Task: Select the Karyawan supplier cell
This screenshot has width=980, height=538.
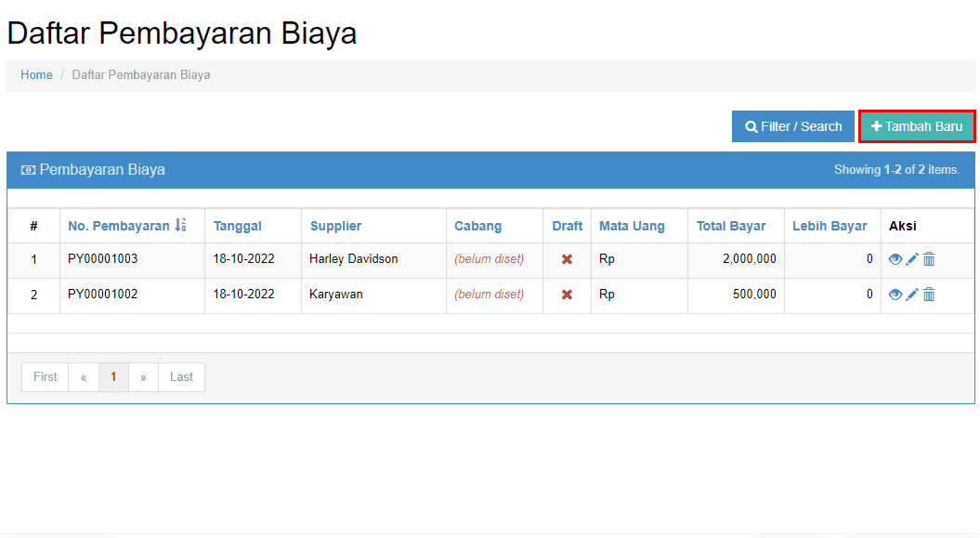Action: coord(373,295)
